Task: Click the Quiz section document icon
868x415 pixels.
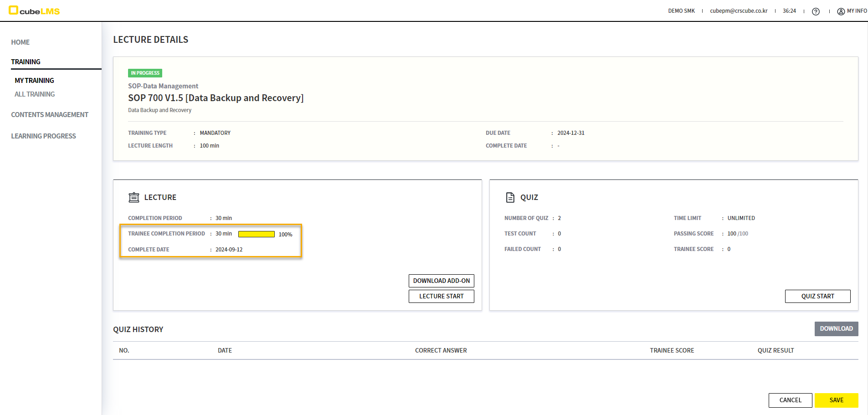Action: click(510, 197)
